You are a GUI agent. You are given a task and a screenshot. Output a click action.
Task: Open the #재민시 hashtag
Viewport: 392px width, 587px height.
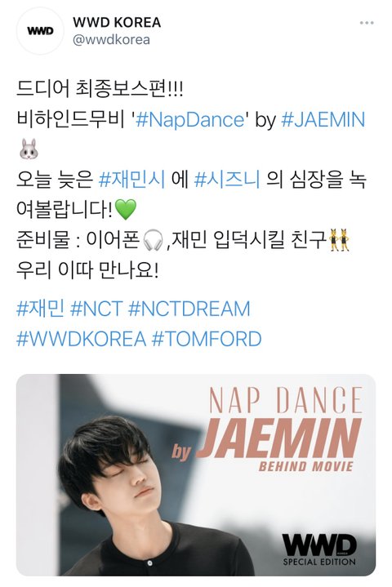(x=131, y=180)
